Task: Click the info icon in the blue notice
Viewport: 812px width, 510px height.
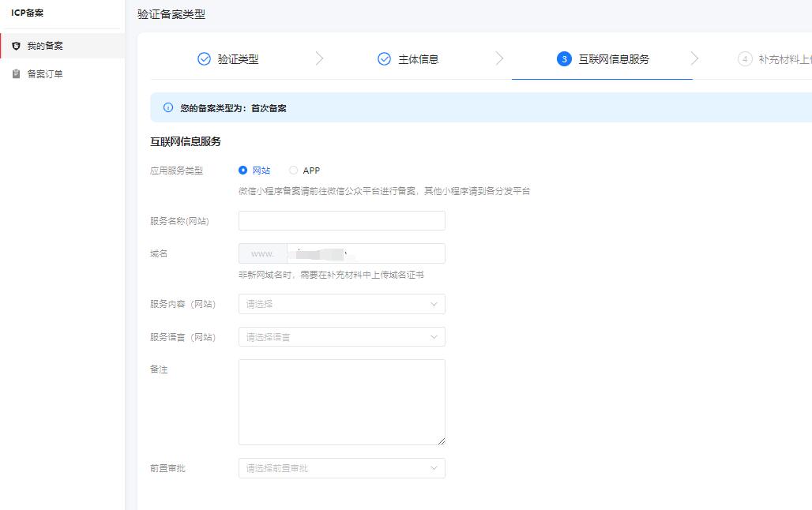Action: click(x=167, y=107)
